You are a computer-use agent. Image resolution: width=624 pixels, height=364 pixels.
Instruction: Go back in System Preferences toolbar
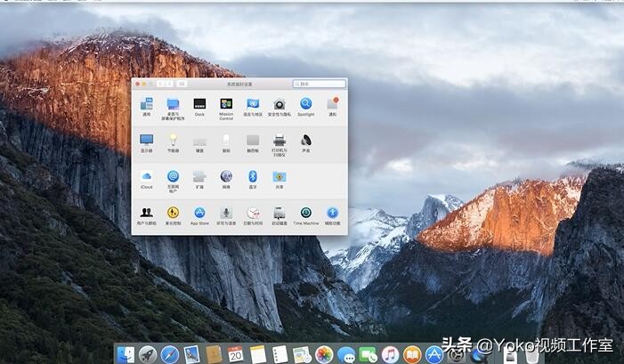click(161, 84)
